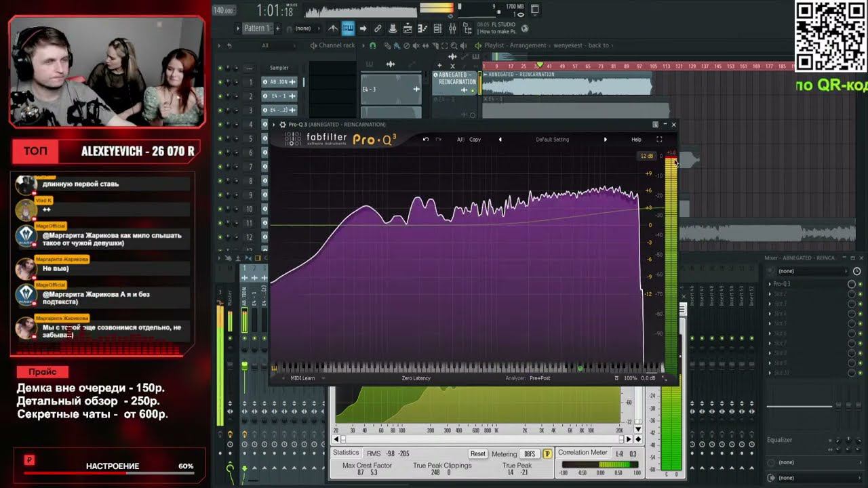Open mixer input (none) dropdown
This screenshot has width=868, height=488.
click(x=811, y=271)
